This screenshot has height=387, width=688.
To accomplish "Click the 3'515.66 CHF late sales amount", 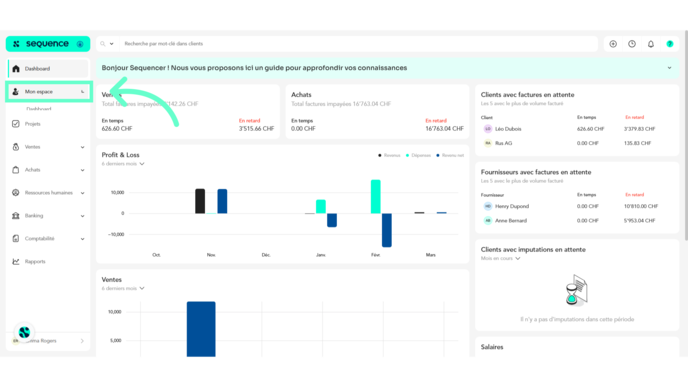I will [256, 129].
